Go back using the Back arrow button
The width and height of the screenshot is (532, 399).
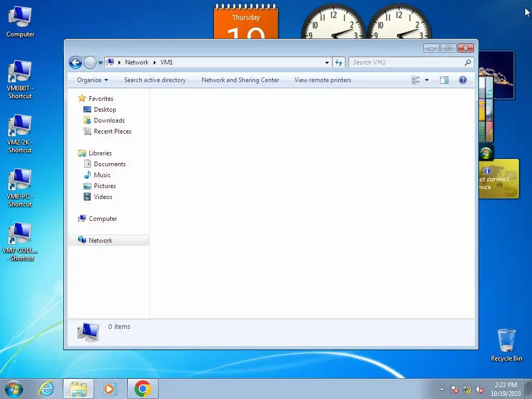tap(75, 62)
